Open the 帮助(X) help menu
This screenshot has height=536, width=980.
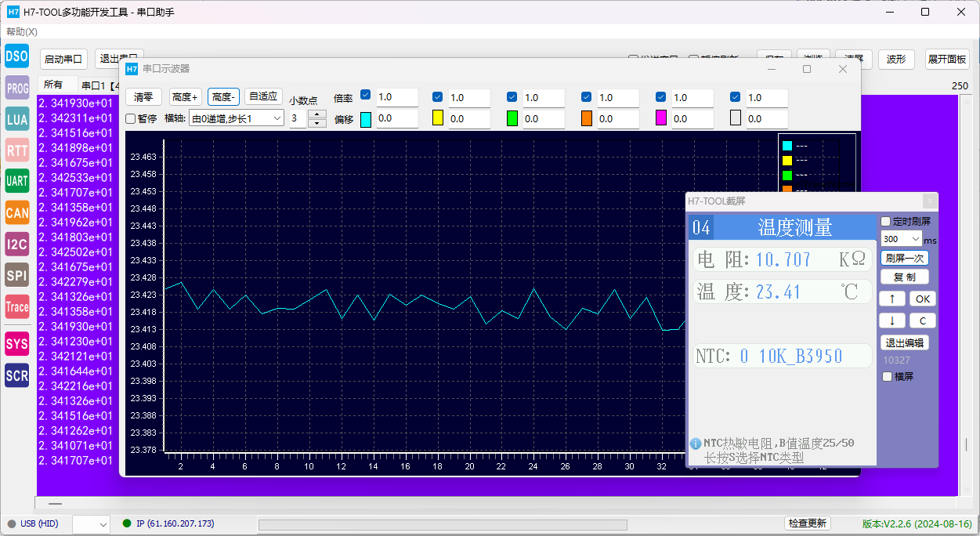[x=22, y=32]
